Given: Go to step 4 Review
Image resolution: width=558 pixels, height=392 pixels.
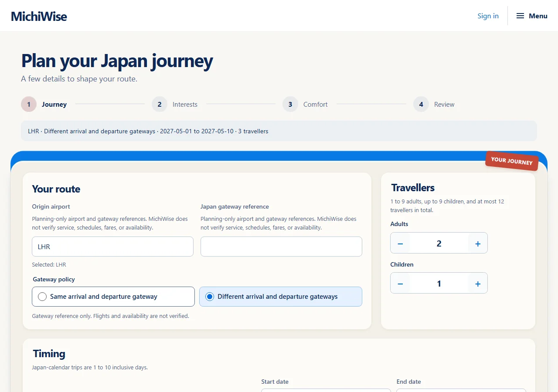Looking at the screenshot, I should 434,105.
